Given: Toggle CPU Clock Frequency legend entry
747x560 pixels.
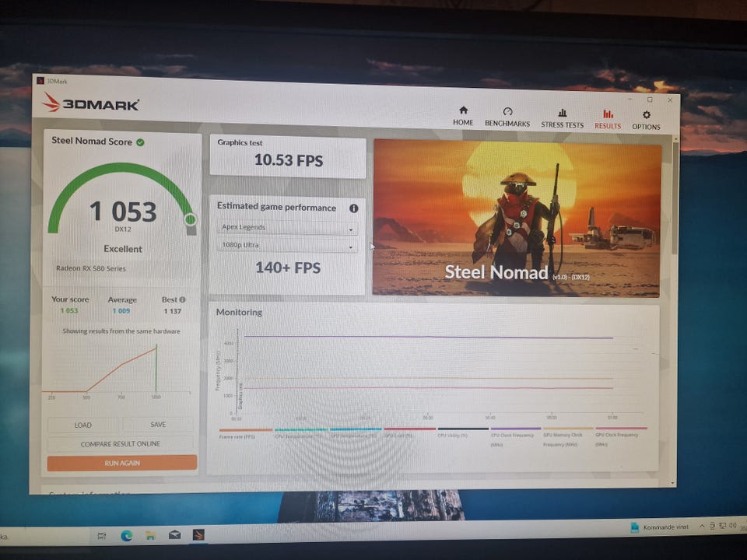Looking at the screenshot, I should tap(515, 437).
